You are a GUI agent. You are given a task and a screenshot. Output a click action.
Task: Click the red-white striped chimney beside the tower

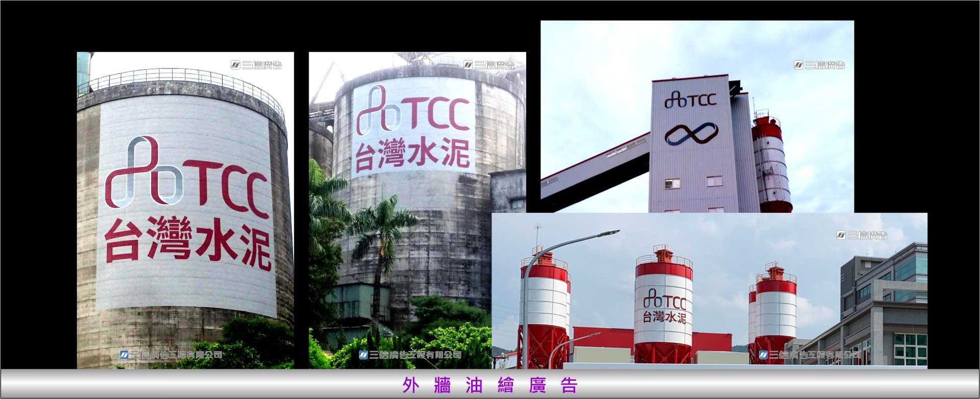pyautogui.click(x=771, y=163)
